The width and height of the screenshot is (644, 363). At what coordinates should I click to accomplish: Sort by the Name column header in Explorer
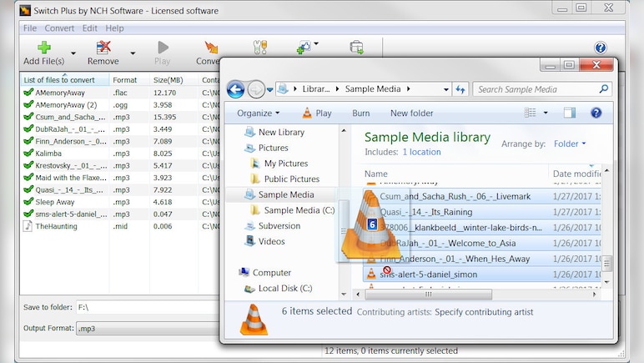coord(455,174)
